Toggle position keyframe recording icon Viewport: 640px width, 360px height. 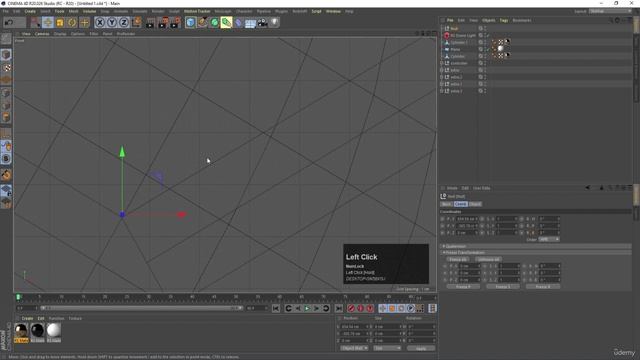pyautogui.click(x=382, y=309)
